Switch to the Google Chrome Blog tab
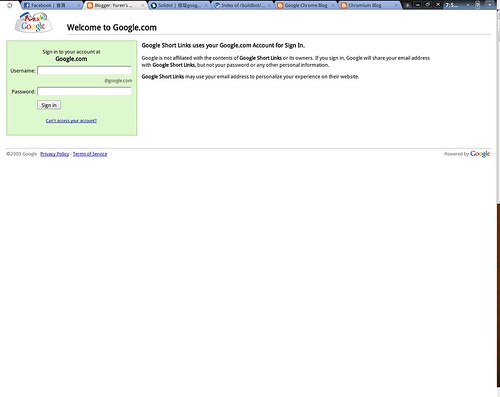Viewport: 500px width, 397px height. tap(307, 5)
